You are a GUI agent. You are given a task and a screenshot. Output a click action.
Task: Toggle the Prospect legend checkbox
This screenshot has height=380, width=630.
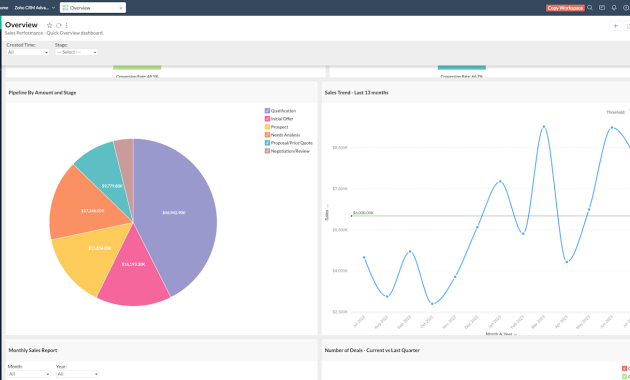[267, 127]
